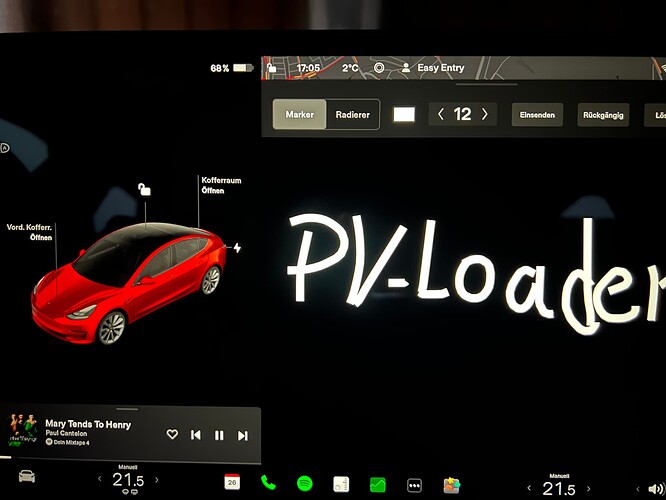Skip to next track
Viewport: 666px width, 500px height.
[x=243, y=435]
